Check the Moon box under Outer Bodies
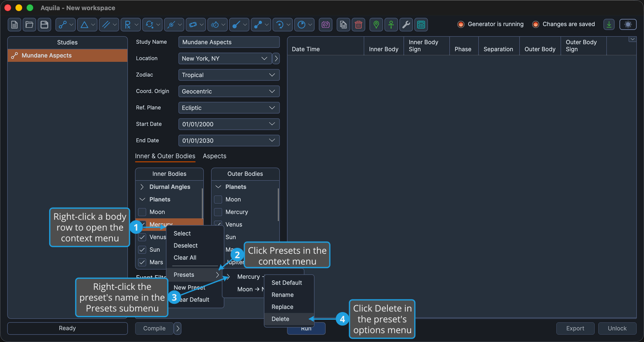Viewport: 644px width, 342px height. [218, 199]
